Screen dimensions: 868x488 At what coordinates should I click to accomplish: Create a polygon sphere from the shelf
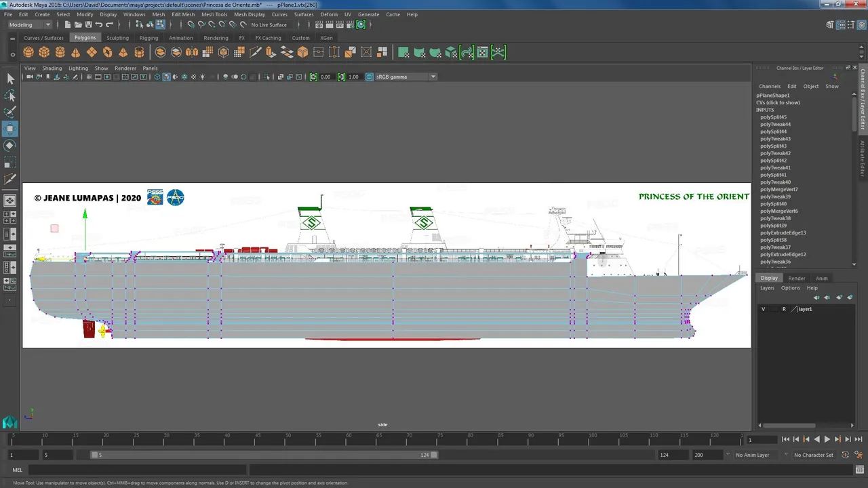tap(28, 52)
